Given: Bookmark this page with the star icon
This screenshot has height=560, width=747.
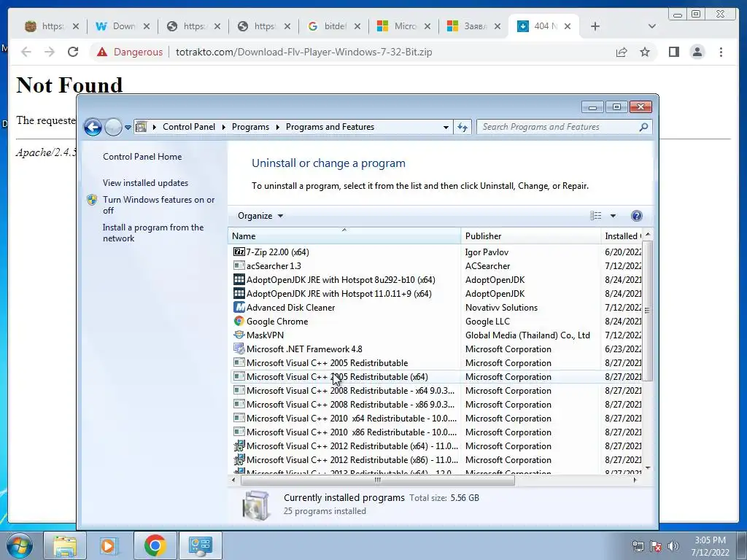Looking at the screenshot, I should (x=645, y=52).
